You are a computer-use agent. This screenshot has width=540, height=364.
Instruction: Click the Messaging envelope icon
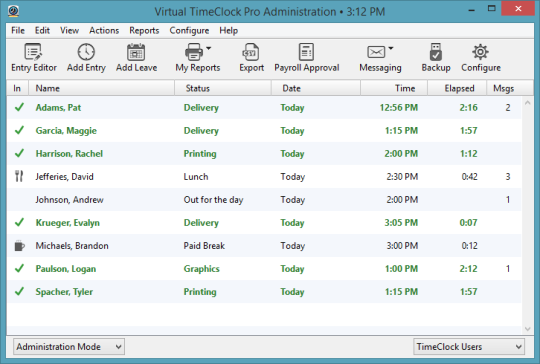coord(376,52)
